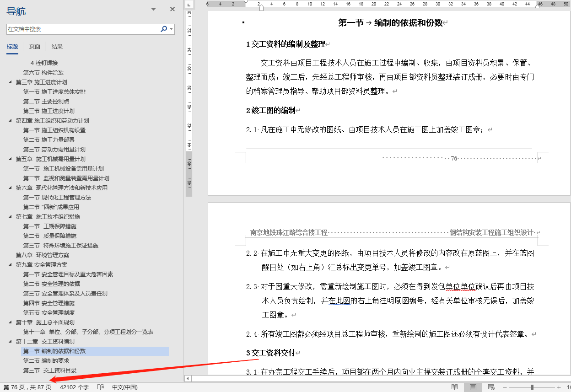The height and width of the screenshot is (392, 571).
Task: Click the zoom slider handle
Action: [532, 387]
